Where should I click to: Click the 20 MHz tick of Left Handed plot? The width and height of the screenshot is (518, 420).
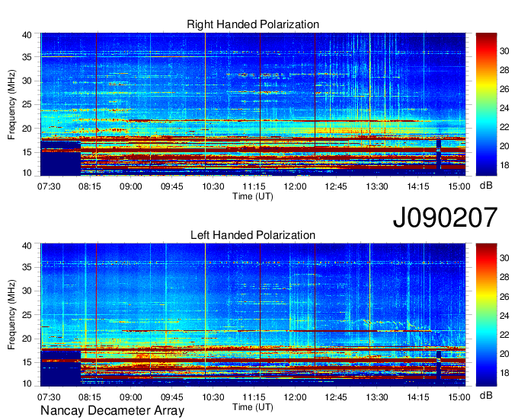[x=27, y=339]
